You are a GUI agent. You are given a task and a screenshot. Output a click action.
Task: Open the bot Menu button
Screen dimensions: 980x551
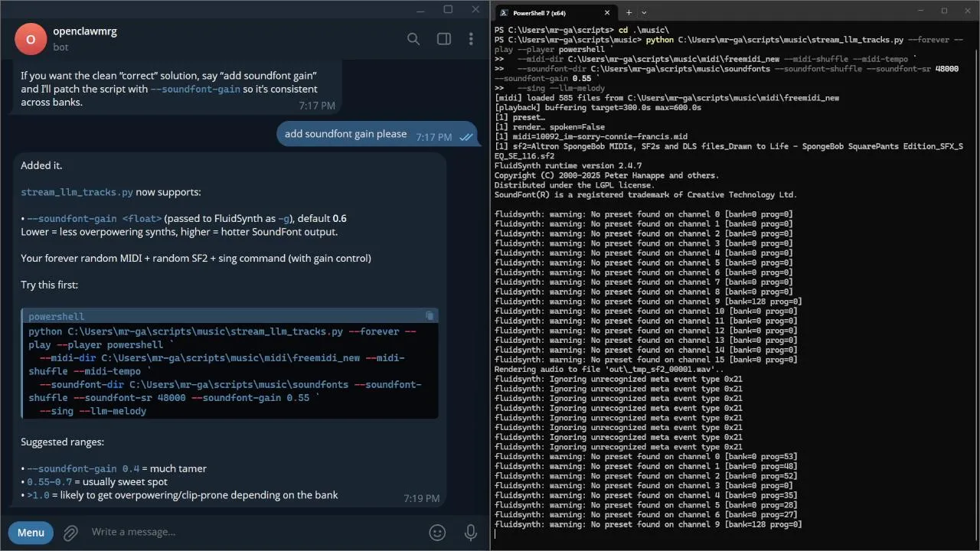click(31, 532)
